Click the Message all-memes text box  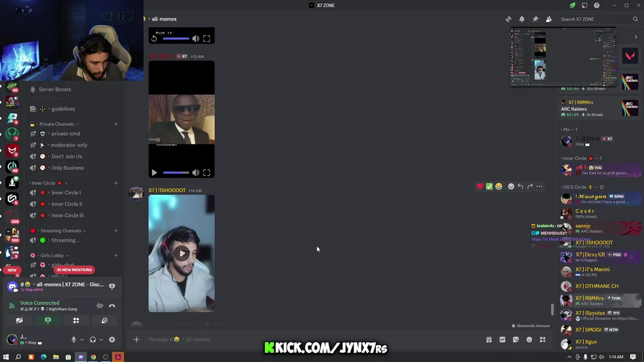312,339
